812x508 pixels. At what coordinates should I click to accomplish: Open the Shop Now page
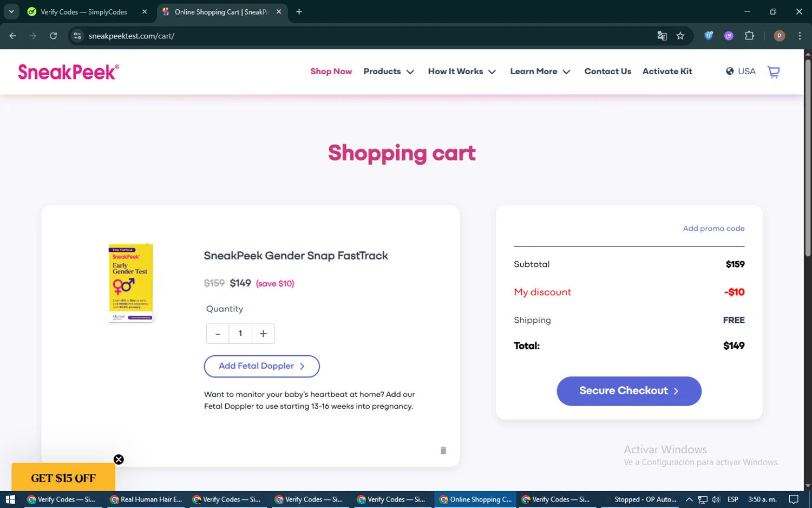point(331,71)
